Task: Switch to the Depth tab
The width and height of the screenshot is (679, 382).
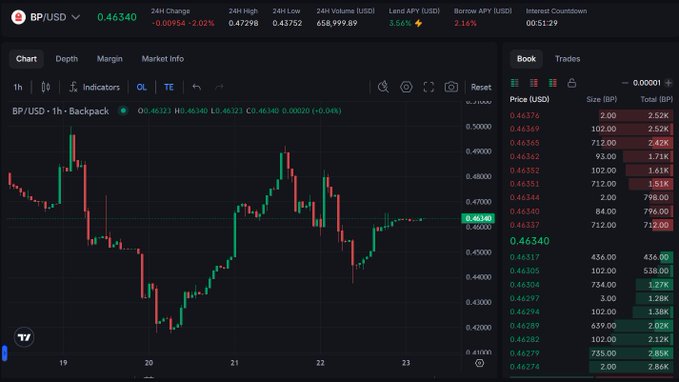Action: [x=67, y=59]
